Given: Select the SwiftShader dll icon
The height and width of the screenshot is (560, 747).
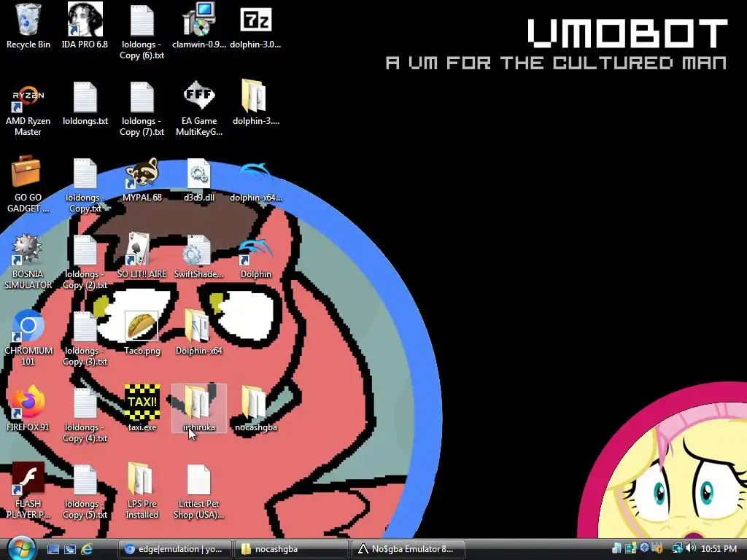Looking at the screenshot, I should (199, 257).
